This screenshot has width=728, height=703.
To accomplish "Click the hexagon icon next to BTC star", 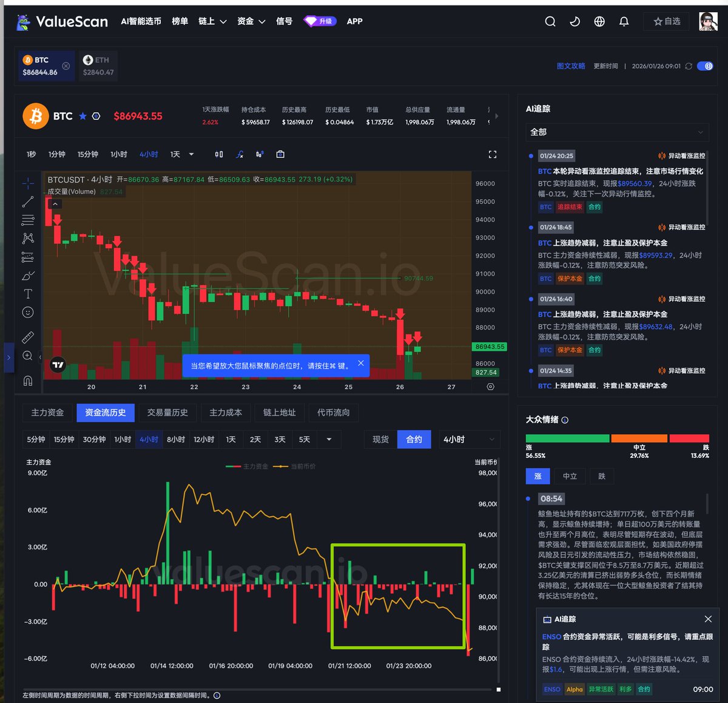I will tap(96, 116).
